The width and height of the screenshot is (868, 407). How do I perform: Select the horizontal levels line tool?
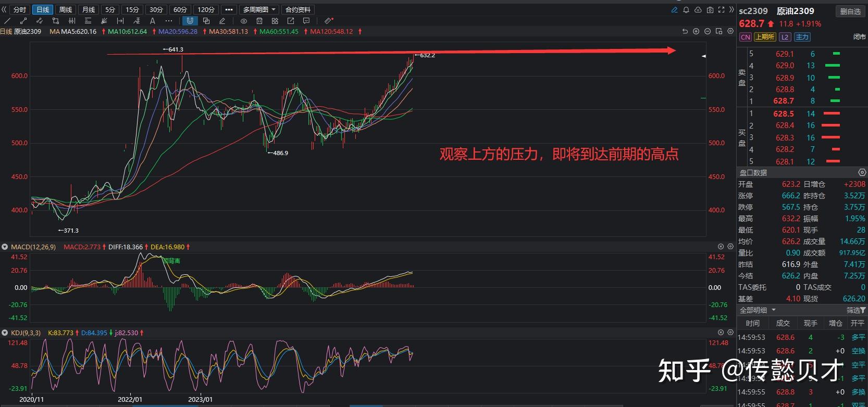click(x=88, y=21)
